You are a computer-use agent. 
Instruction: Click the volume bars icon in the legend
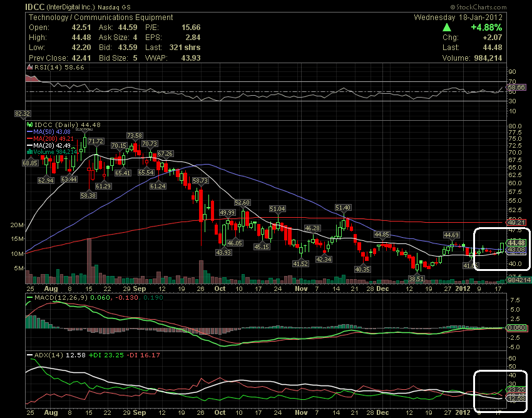(30, 151)
